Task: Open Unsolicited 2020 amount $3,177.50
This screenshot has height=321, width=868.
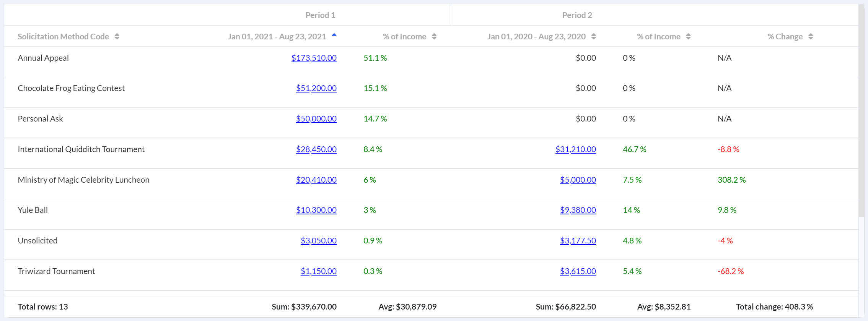Action: pyautogui.click(x=578, y=241)
